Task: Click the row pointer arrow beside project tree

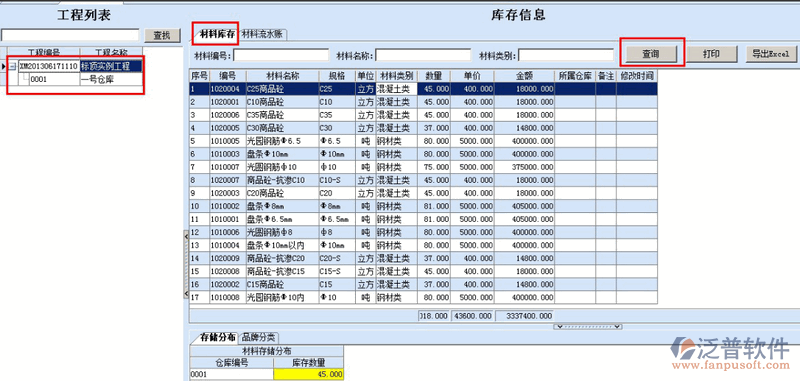Action: [x=4, y=66]
